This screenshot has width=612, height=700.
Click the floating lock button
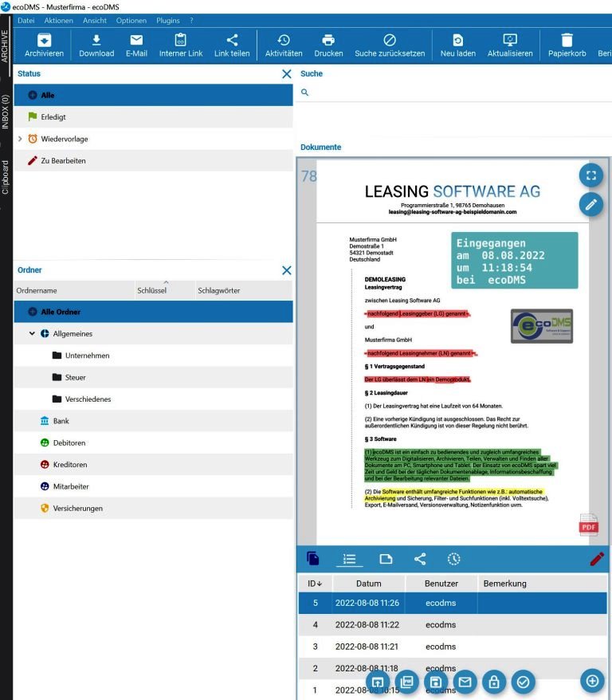tap(494, 682)
